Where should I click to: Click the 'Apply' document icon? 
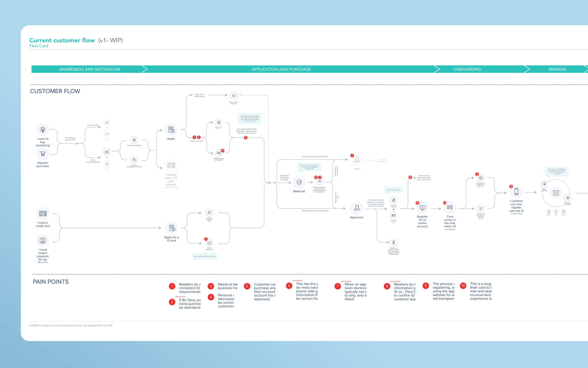click(x=171, y=129)
